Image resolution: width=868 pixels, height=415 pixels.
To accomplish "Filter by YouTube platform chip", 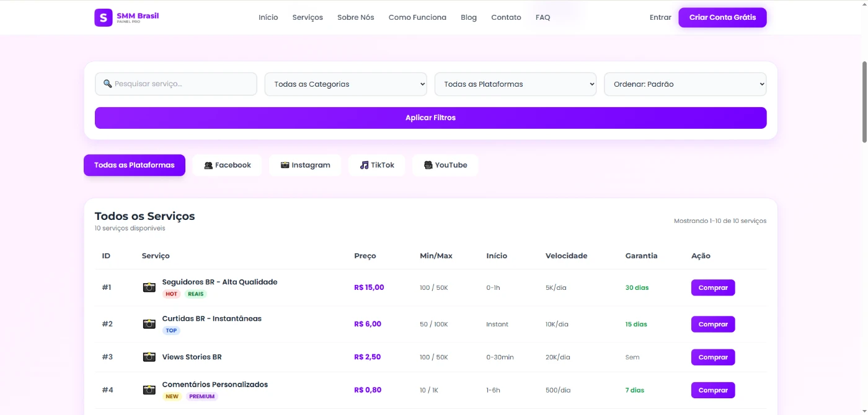I will 445,165.
